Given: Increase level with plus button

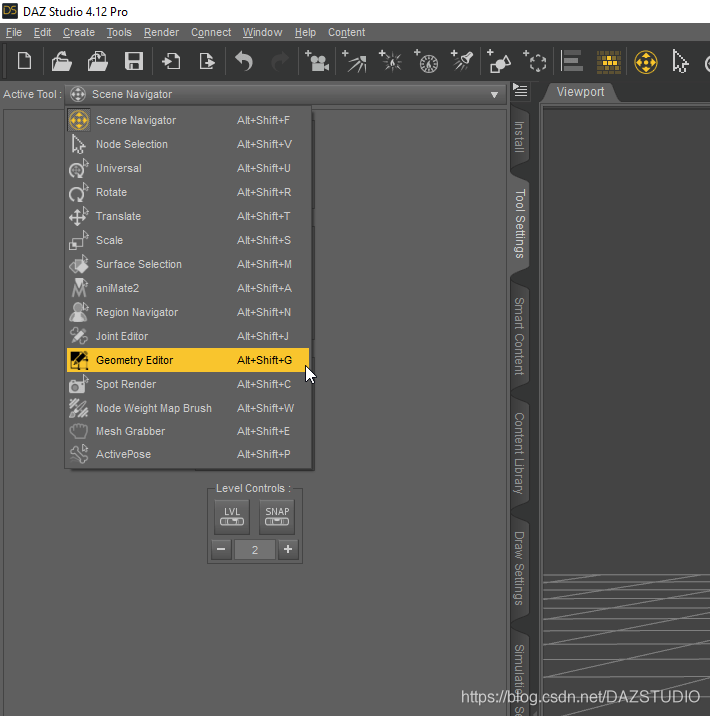Looking at the screenshot, I should click(288, 549).
